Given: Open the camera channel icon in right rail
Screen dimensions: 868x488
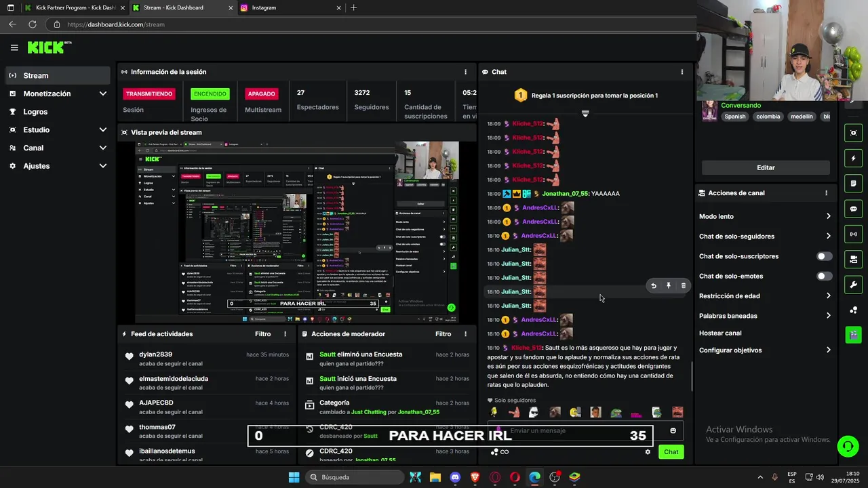Looking at the screenshot, I should (x=853, y=260).
